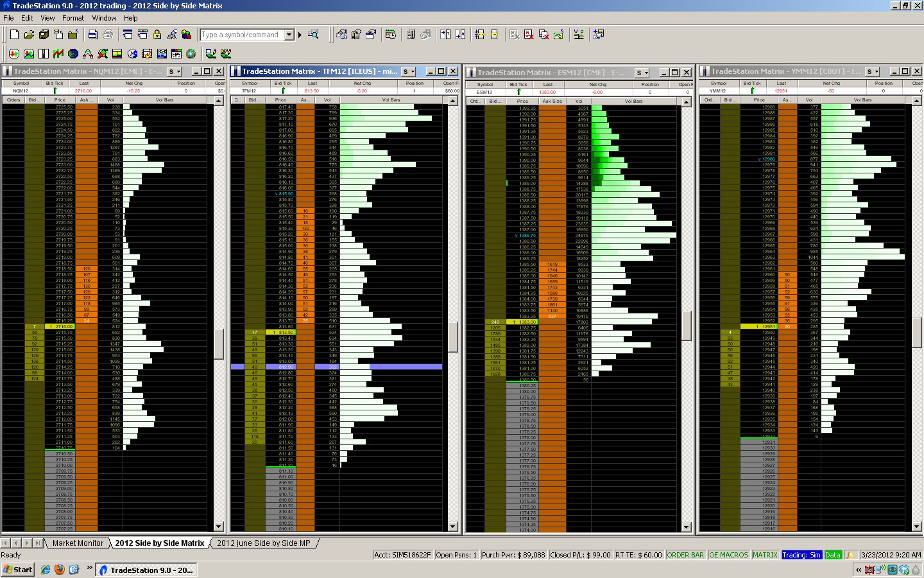Click the globe browser shortcut icon
The width and height of the screenshot is (924, 578).
191,54
